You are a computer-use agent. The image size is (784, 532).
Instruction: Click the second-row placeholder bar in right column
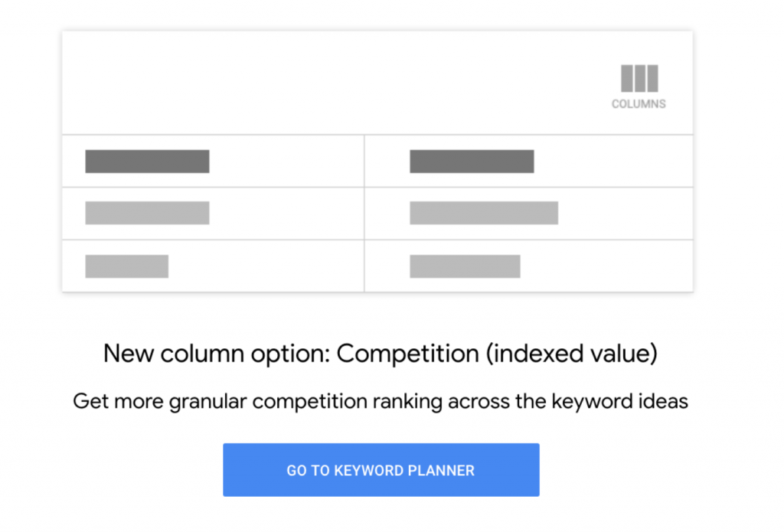[484, 213]
